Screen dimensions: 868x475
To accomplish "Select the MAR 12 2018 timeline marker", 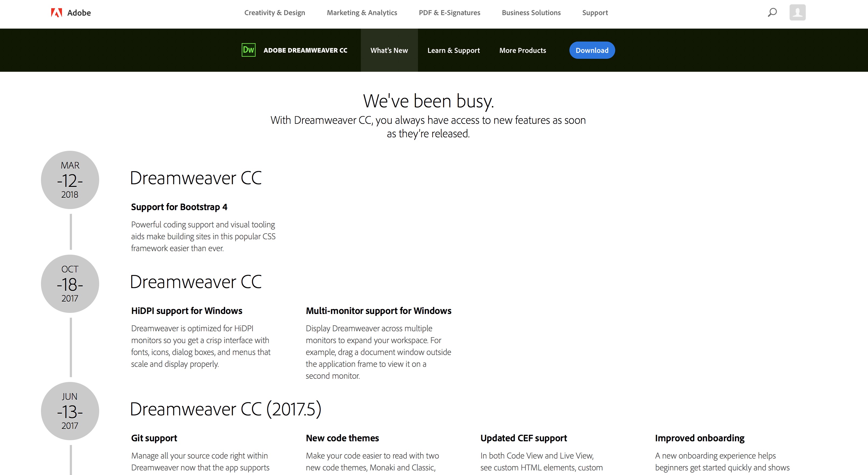I will click(70, 180).
